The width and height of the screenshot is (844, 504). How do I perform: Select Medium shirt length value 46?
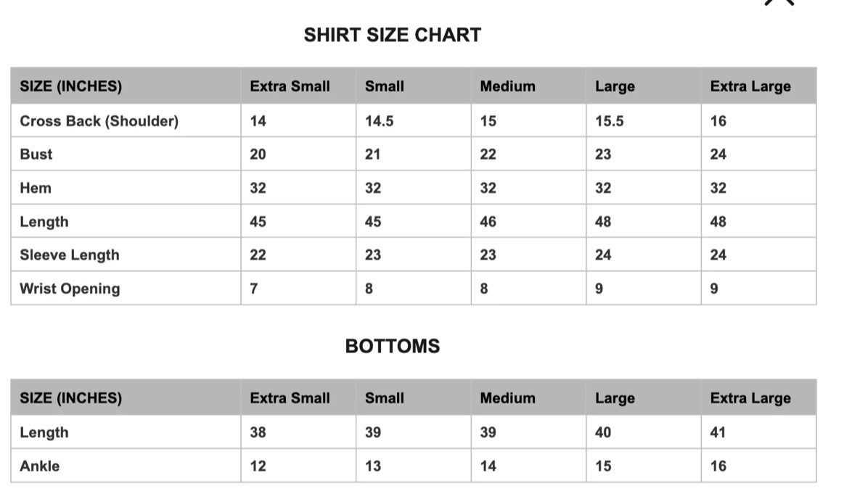coord(488,222)
